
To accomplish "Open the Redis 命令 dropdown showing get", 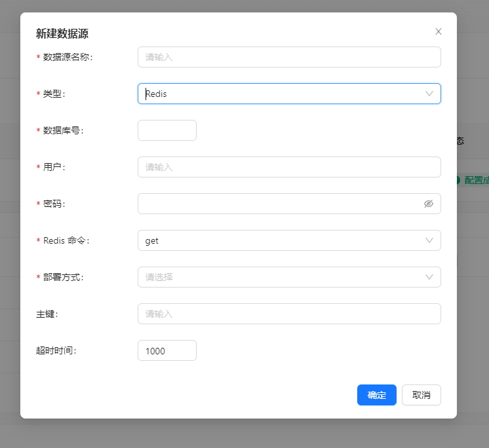I will 289,240.
